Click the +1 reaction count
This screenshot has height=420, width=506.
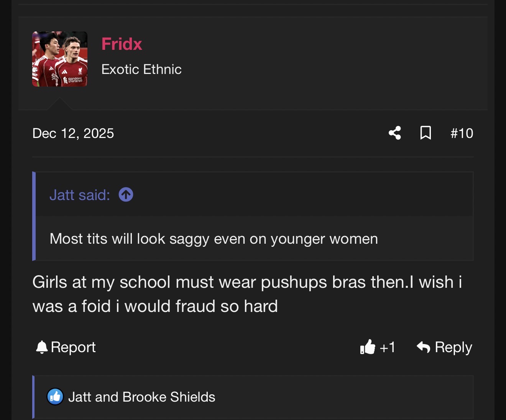387,347
